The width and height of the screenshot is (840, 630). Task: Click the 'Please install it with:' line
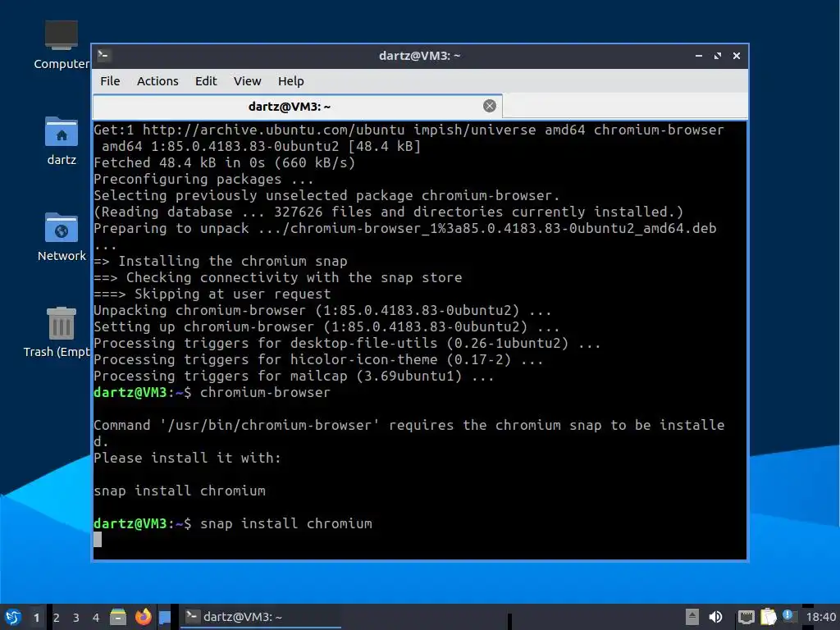tap(187, 458)
